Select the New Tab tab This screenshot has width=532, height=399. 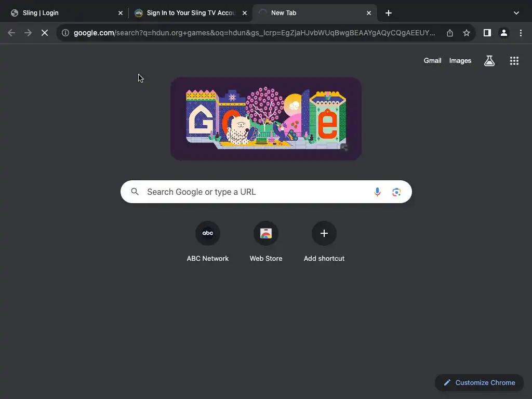coord(314,13)
